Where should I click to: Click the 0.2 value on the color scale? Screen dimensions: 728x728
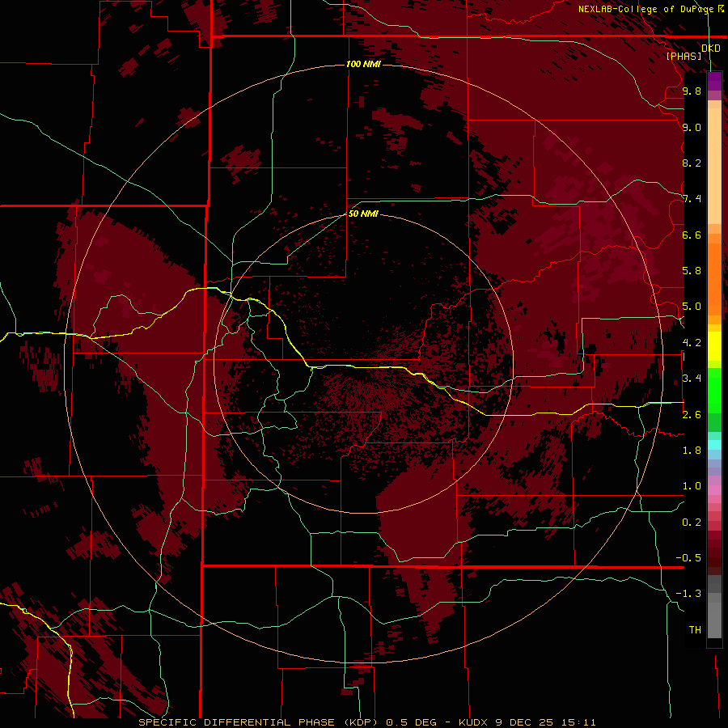[692, 523]
